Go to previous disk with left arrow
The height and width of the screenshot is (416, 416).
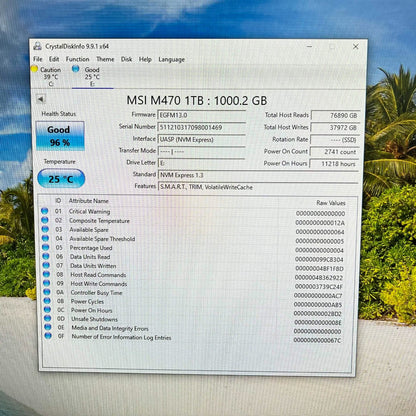[x=41, y=99]
